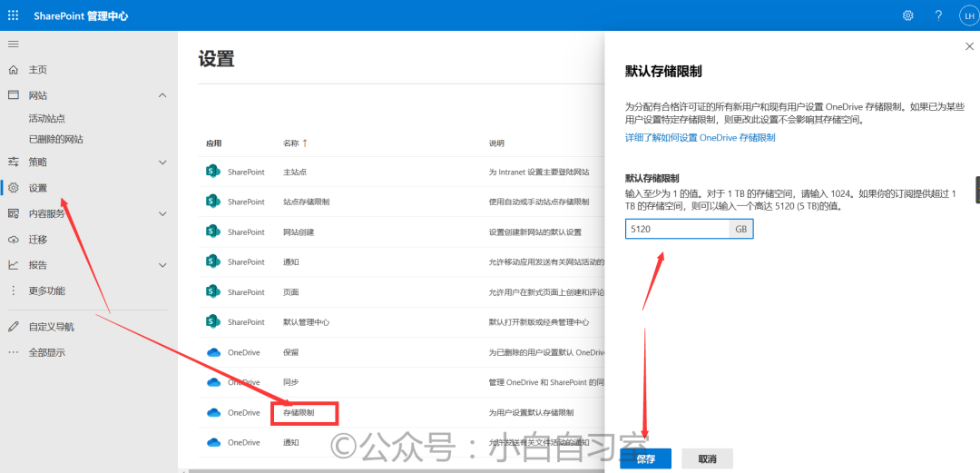Click description 使用自动或手动站点存储限制
Viewport: 980px width, 473px height.
click(x=539, y=202)
